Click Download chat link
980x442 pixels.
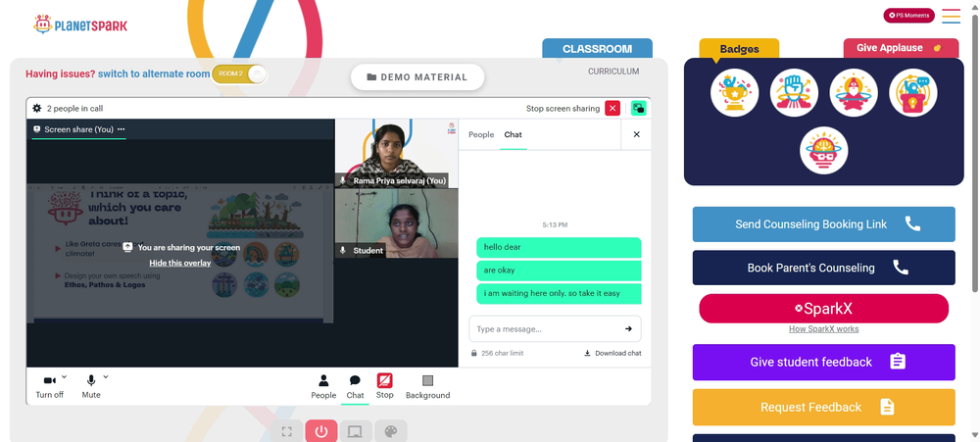click(612, 353)
